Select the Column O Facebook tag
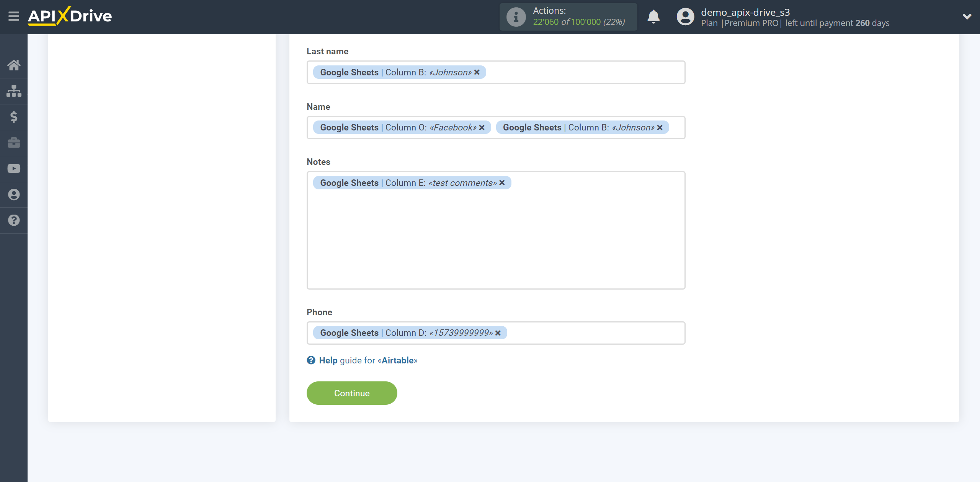980x482 pixels. click(402, 128)
